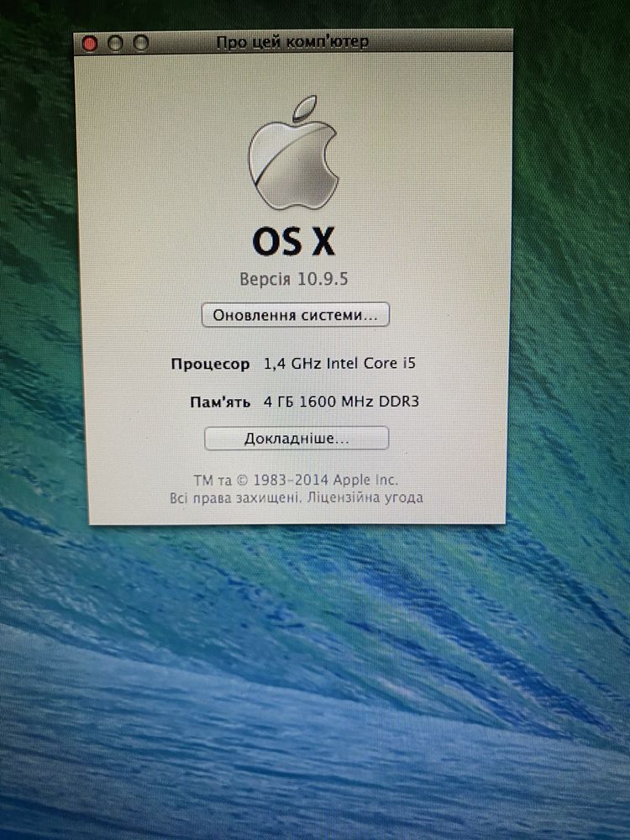Click the Пам'ять label
Screen dimensions: 630x840
(x=219, y=402)
